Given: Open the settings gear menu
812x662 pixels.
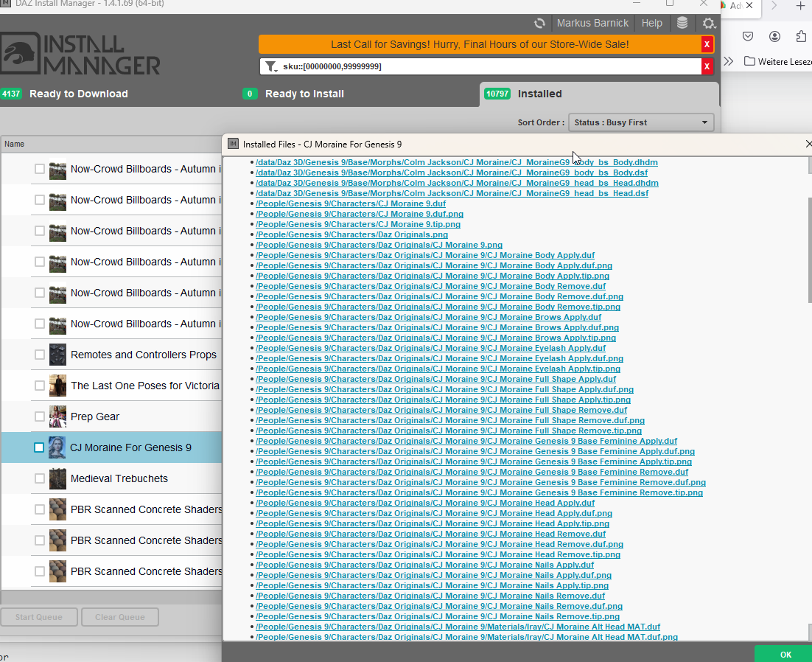Looking at the screenshot, I should coord(708,24).
